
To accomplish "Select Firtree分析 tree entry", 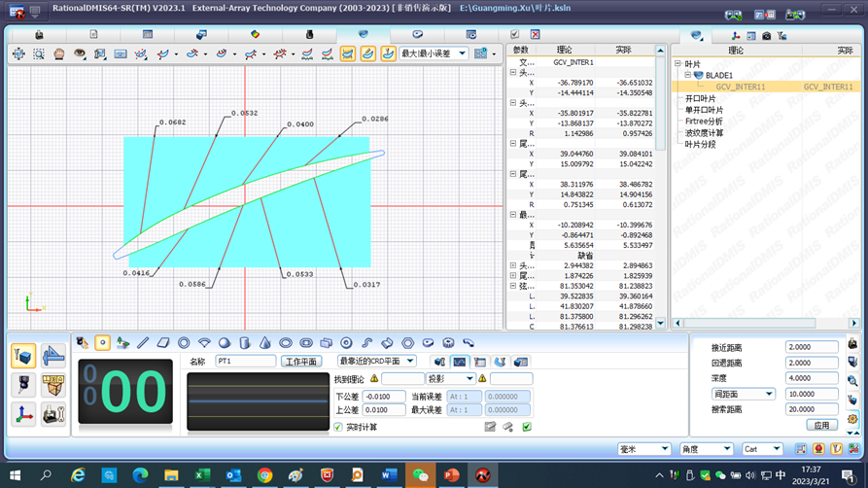I will click(704, 122).
